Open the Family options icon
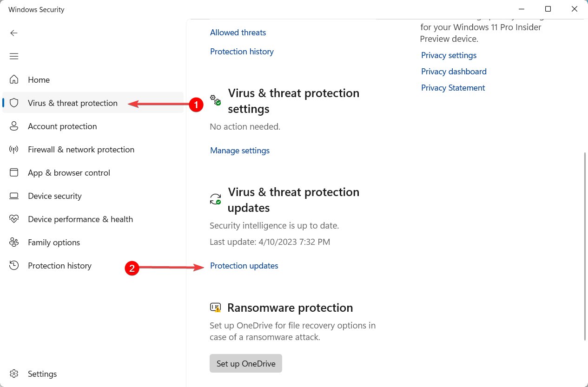 coord(14,243)
